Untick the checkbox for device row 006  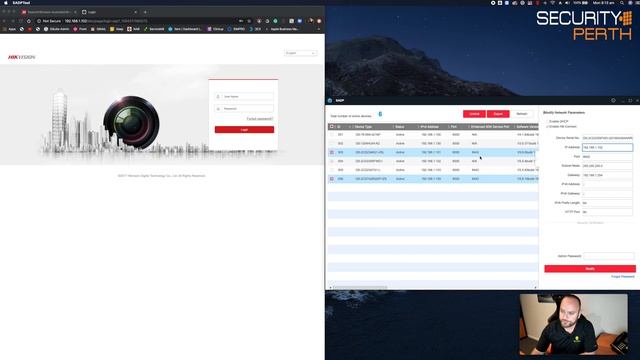pos(331,179)
